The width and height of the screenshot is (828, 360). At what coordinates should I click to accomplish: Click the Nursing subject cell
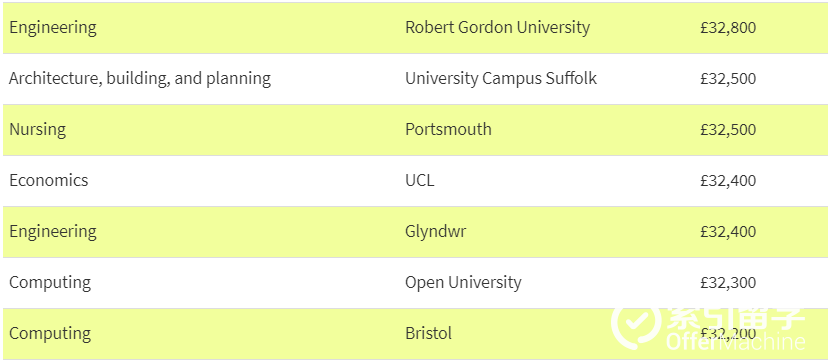click(x=37, y=129)
